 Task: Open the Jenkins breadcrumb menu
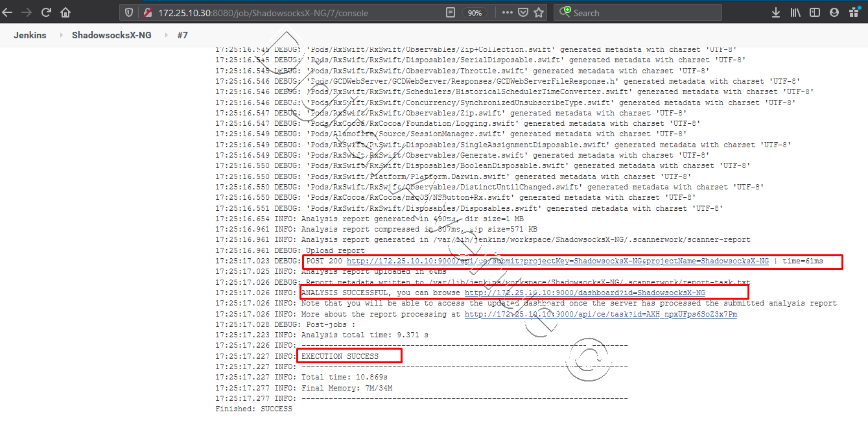click(x=30, y=35)
